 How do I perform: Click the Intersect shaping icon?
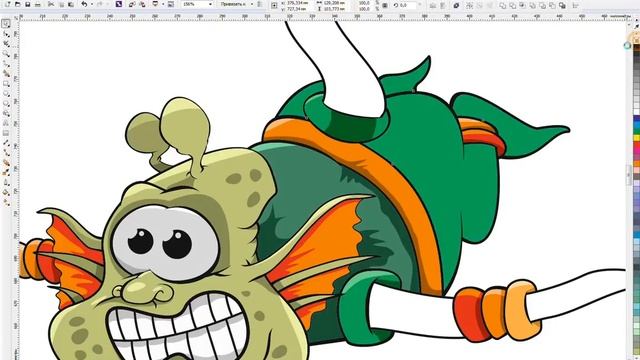522,5
